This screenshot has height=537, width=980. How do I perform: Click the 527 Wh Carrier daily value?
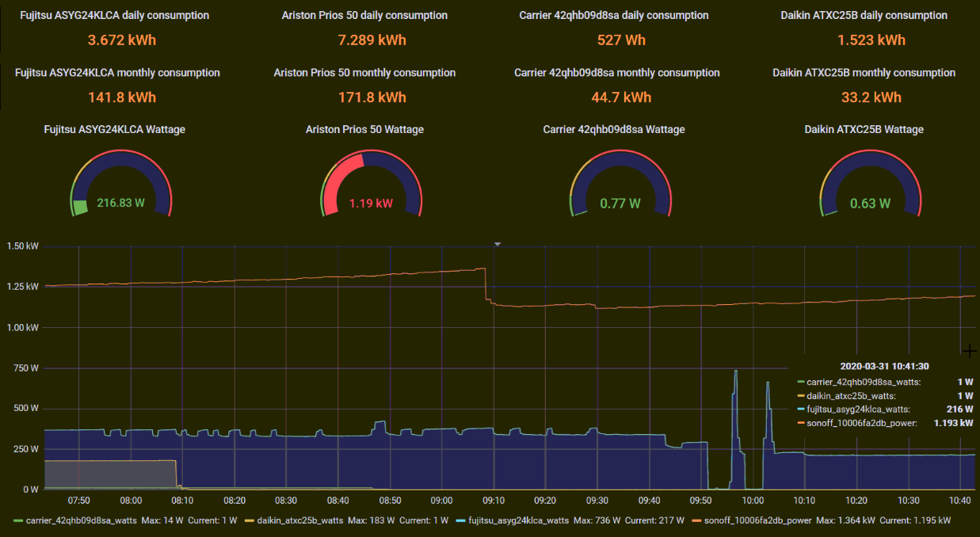(x=621, y=40)
